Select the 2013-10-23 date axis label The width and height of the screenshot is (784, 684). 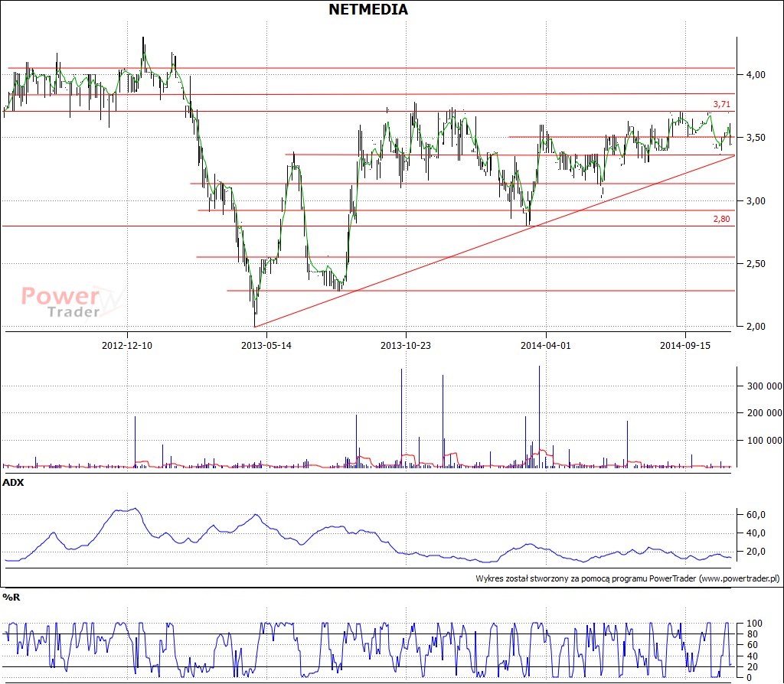pyautogui.click(x=406, y=345)
